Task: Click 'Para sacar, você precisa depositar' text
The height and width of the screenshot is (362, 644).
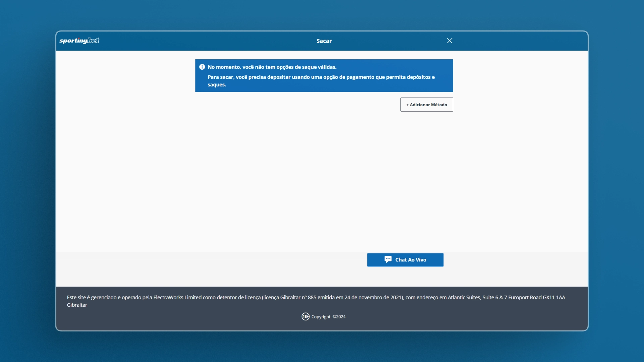Action: click(321, 81)
